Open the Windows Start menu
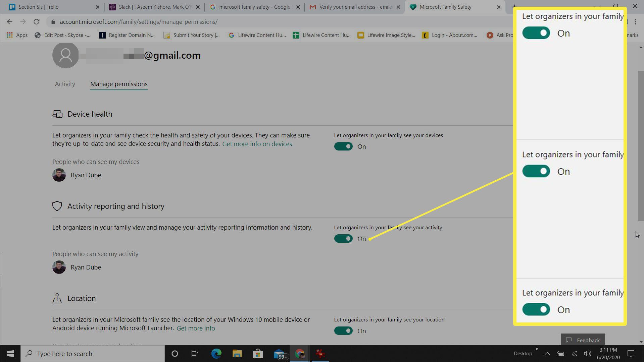Viewport: 644px width, 362px height. tap(10, 354)
